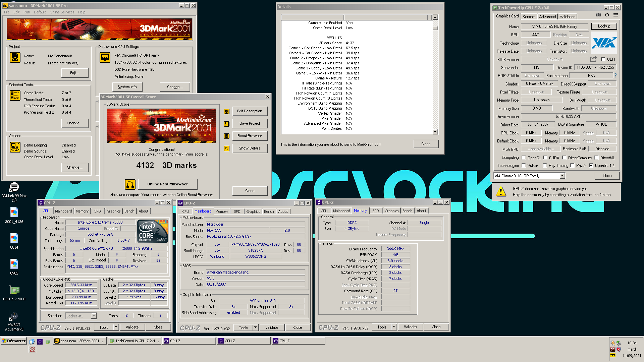Open the Graphics tab in CPU-Z Mainboard window
644x362 pixels.
[253, 212]
